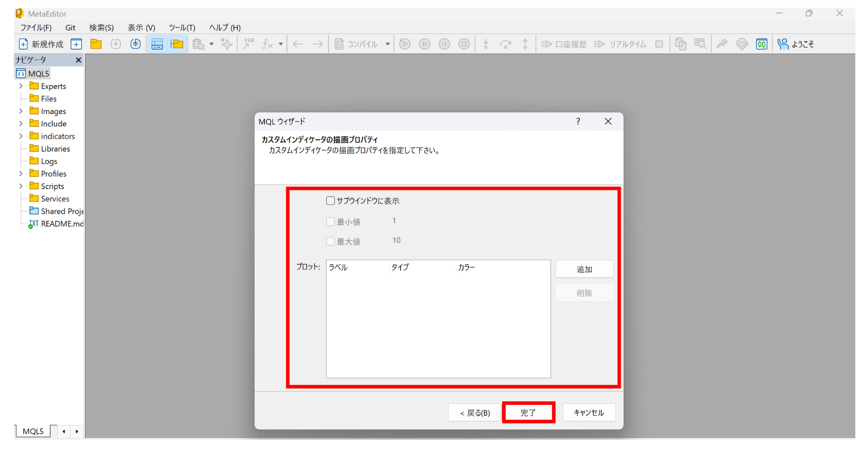Expand the Include folder tree node
The image size is (868, 451).
(x=20, y=124)
